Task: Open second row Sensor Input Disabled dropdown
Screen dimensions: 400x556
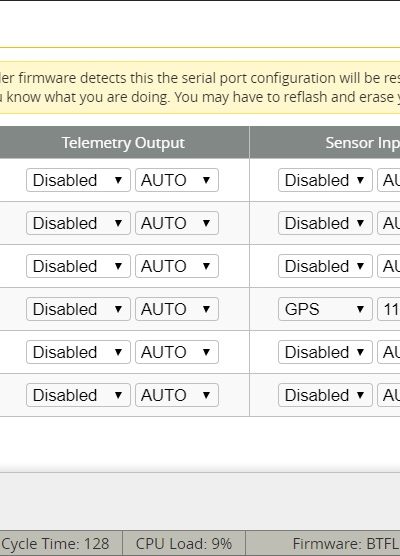Action: coord(325,223)
